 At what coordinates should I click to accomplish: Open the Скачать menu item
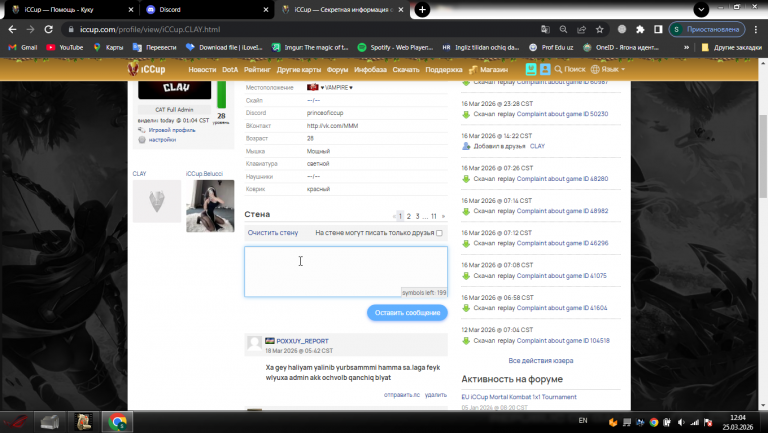point(406,70)
